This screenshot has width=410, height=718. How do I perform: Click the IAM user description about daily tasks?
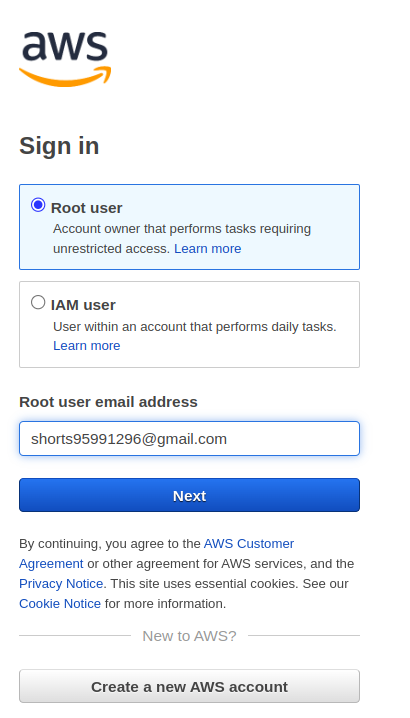click(195, 327)
